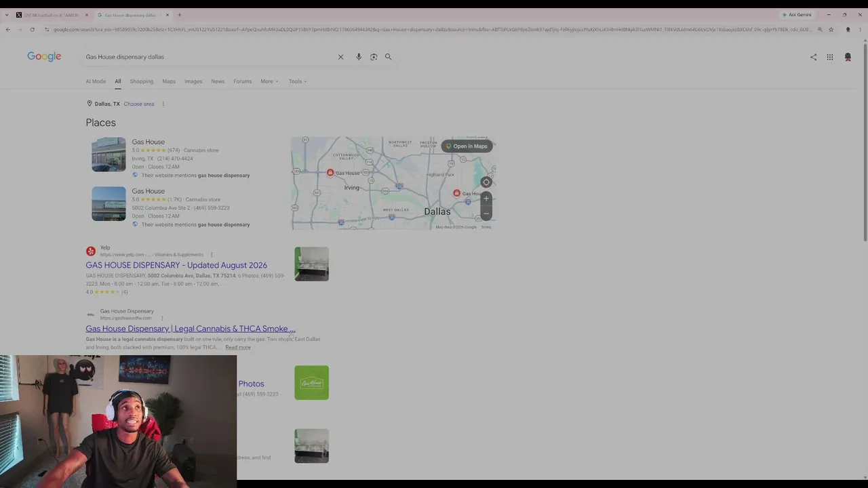Click the browser address bar URL
This screenshot has width=868, height=488.
tap(431, 30)
